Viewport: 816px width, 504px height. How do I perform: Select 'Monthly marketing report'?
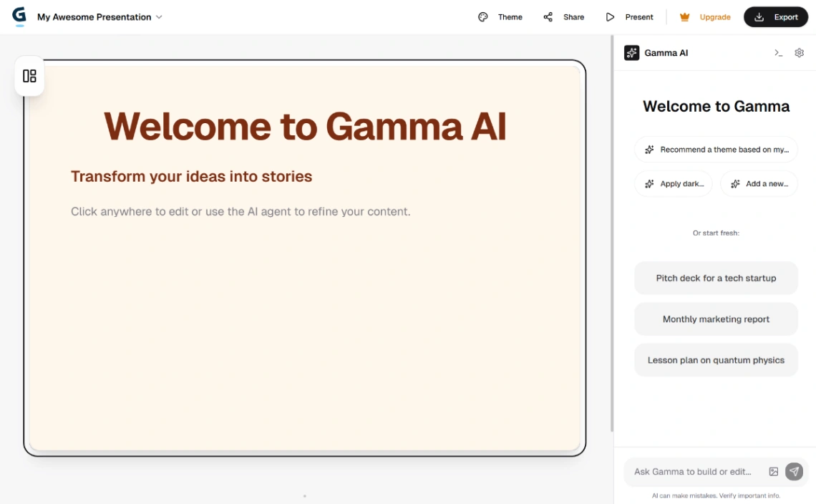click(x=716, y=319)
